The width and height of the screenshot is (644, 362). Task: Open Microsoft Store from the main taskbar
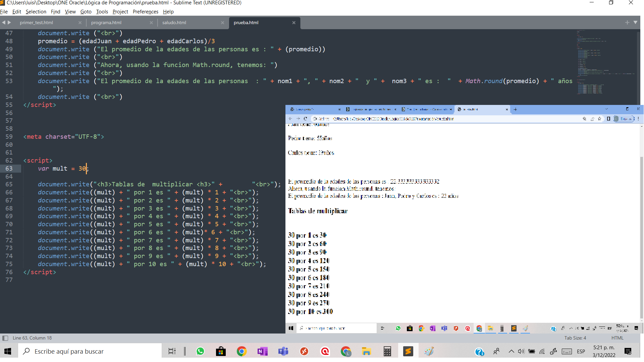click(x=221, y=351)
